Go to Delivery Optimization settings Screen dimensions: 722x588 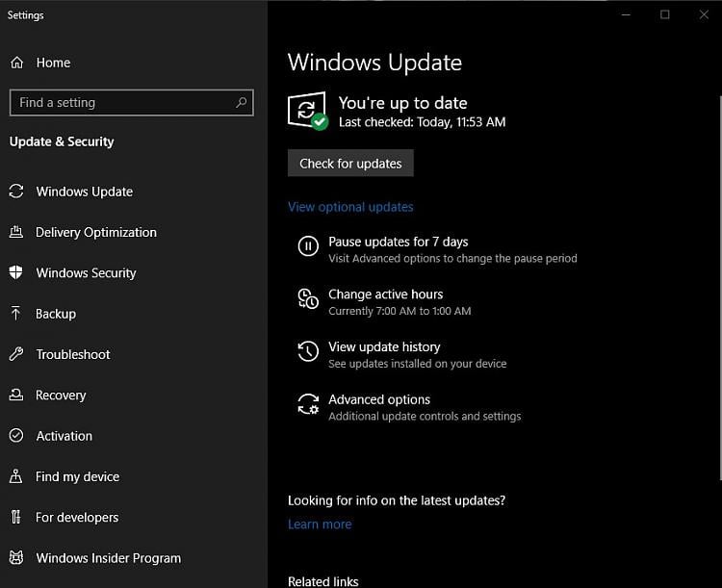click(96, 232)
